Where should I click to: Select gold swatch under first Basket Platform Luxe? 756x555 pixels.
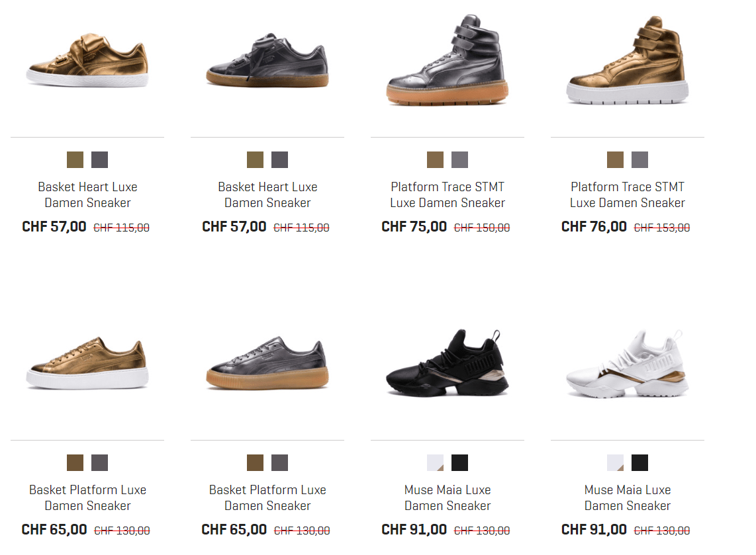coord(75,462)
